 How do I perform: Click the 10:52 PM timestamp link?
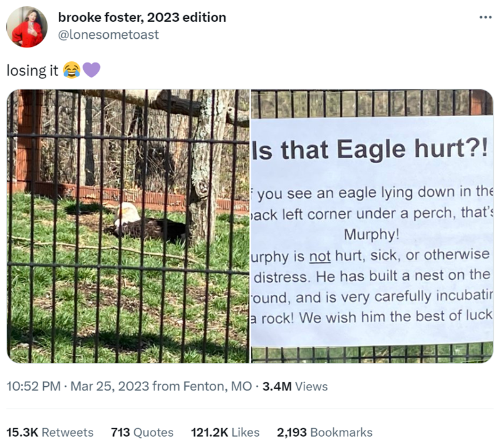[32, 387]
